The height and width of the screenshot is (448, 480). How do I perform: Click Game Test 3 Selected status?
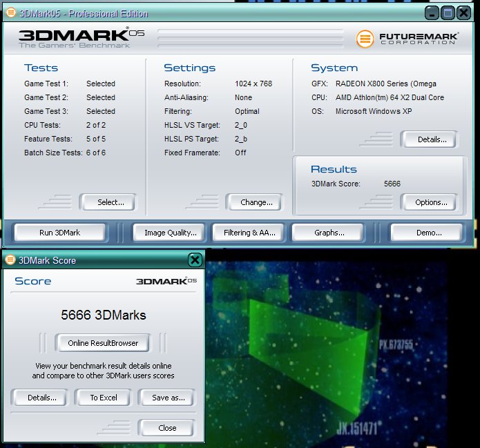[101, 111]
